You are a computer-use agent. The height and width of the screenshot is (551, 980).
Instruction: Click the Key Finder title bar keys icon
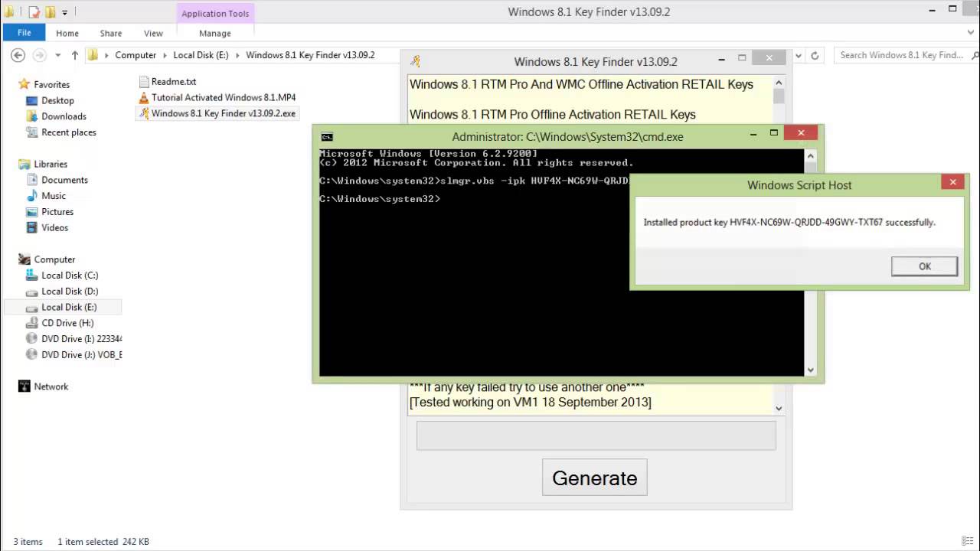[415, 61]
